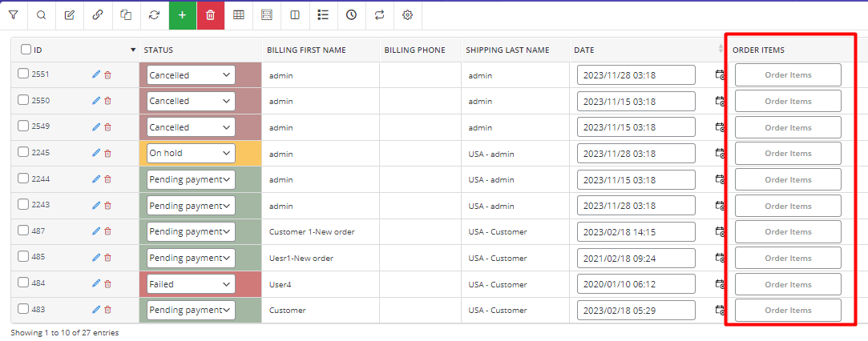The height and width of the screenshot is (341, 868).
Task: Select the checkbox for order 2551
Action: point(22,74)
